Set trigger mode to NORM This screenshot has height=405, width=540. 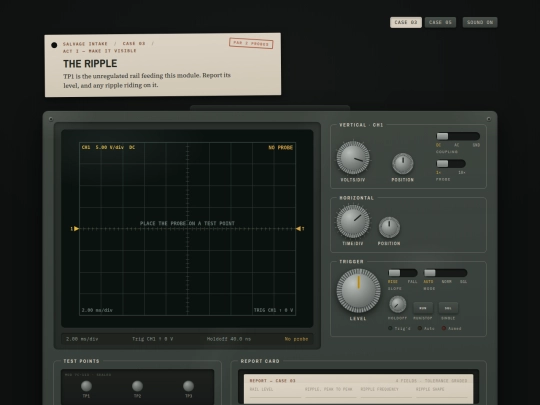[446, 282]
